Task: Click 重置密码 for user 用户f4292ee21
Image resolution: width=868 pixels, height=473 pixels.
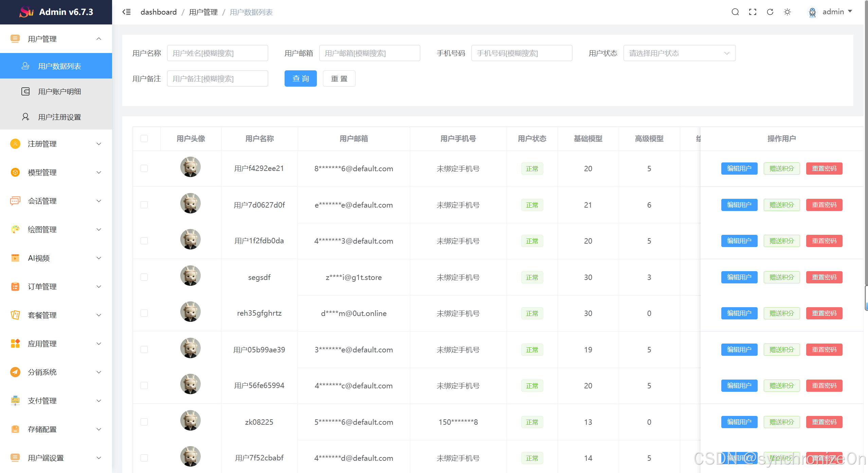Action: point(824,169)
